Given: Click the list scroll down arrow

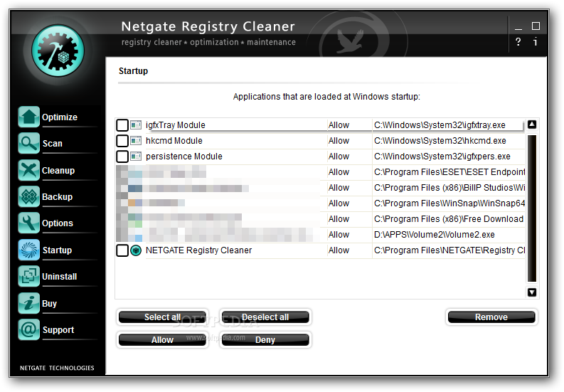Looking at the screenshot, I should pyautogui.click(x=532, y=292).
